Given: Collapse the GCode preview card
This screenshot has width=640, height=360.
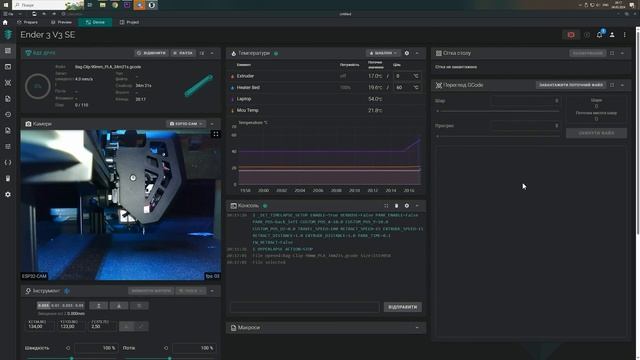Looking at the screenshot, I should tap(622, 85).
